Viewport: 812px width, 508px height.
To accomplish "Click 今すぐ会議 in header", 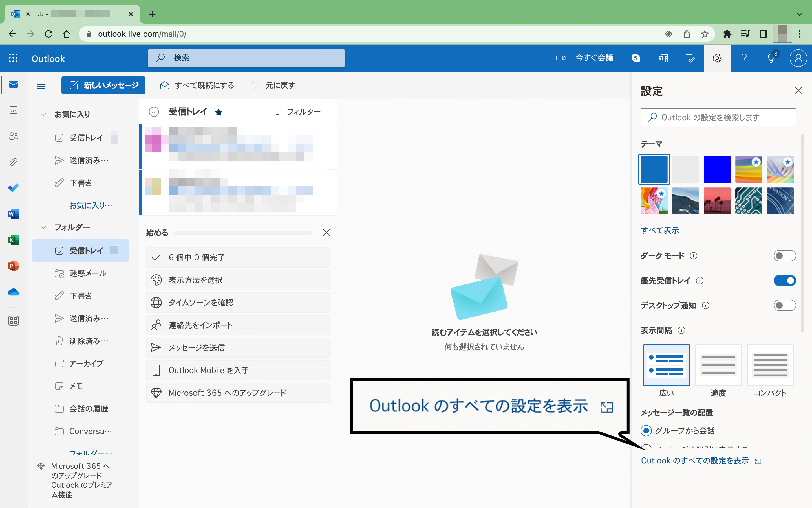I will click(x=585, y=58).
